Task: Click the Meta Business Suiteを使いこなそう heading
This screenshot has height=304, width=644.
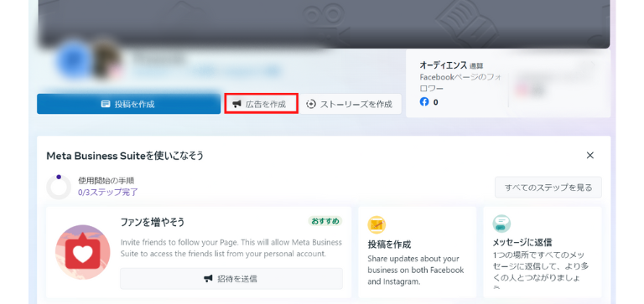Action: point(125,156)
